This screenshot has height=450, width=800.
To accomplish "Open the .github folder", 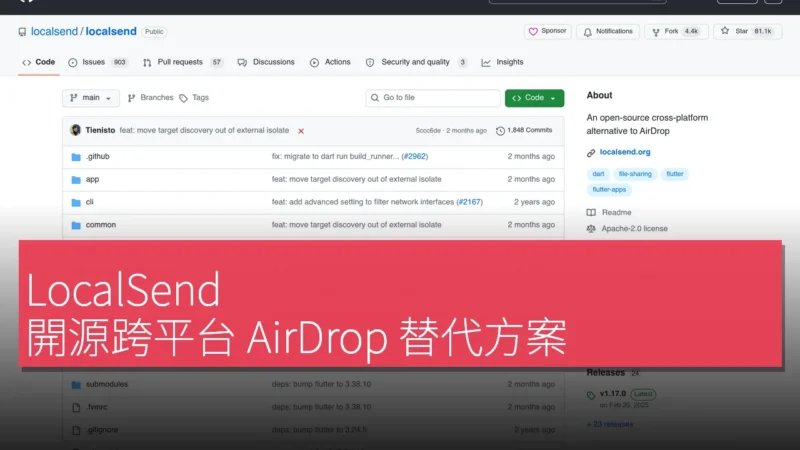I will pos(97,157).
